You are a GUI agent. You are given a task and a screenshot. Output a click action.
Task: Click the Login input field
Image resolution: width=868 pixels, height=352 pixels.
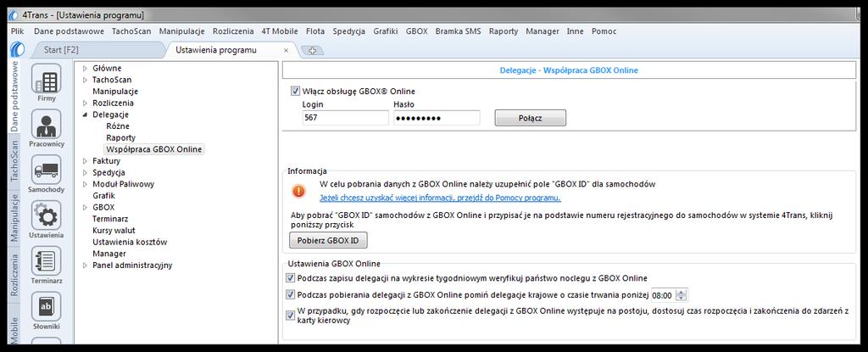(x=346, y=118)
